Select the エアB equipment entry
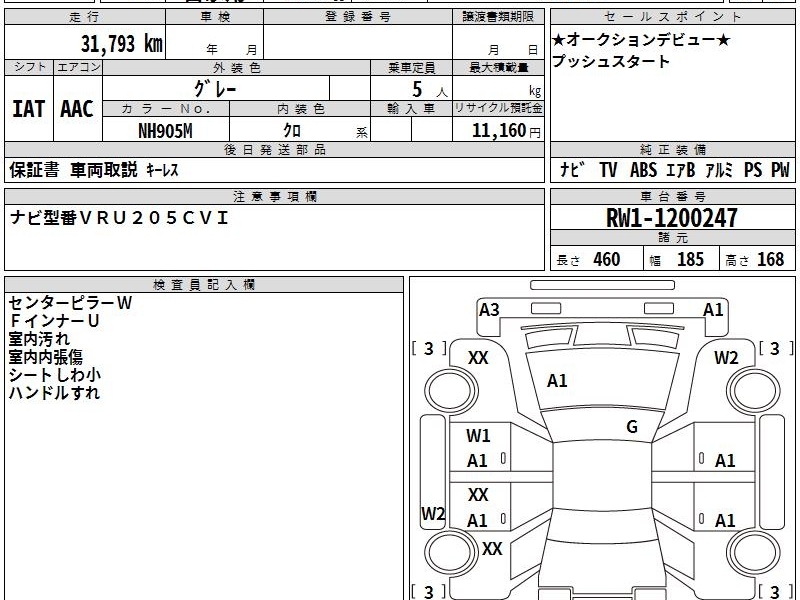This screenshot has width=800, height=600. [x=681, y=169]
